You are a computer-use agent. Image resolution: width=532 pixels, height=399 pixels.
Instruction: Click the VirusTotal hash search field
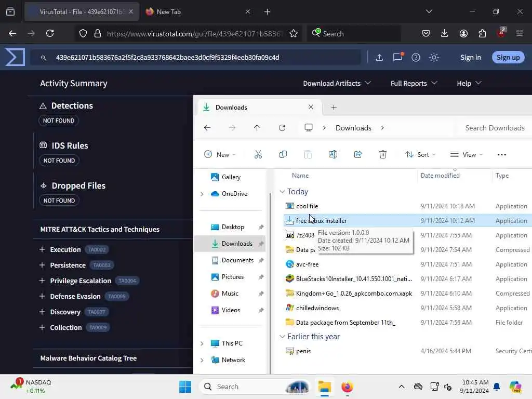tap(195, 57)
